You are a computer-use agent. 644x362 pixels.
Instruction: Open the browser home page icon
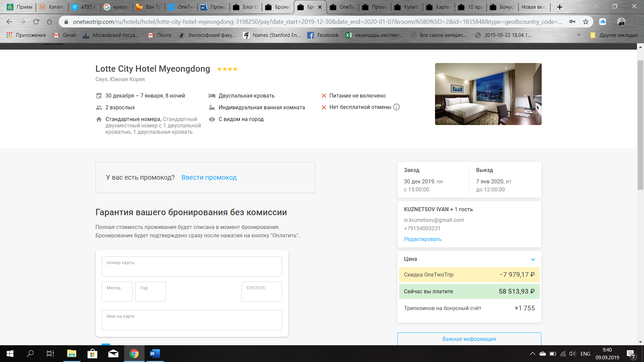tap(49, 22)
